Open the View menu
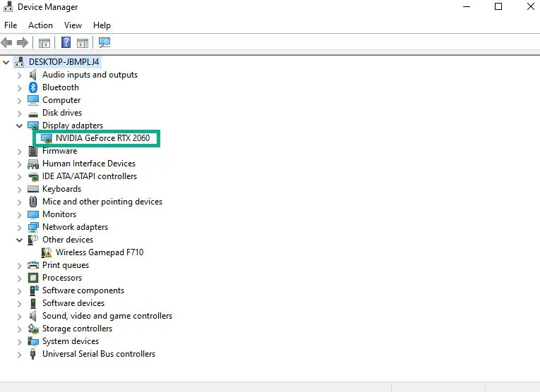The width and height of the screenshot is (540, 392). tap(73, 25)
